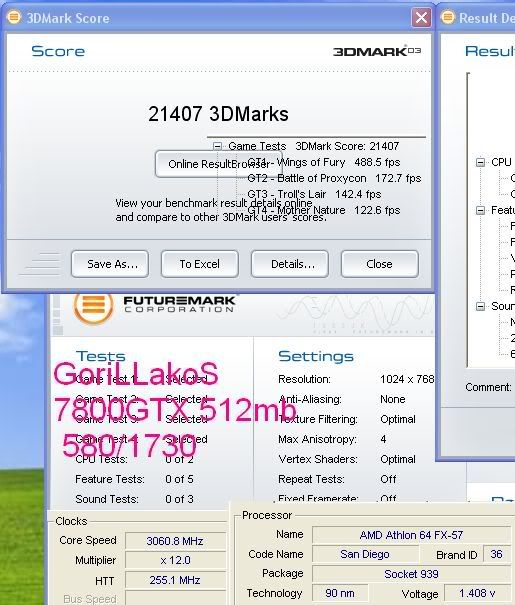
Task: Select GT2 - Battle of Proxycon result row
Action: [x=334, y=178]
